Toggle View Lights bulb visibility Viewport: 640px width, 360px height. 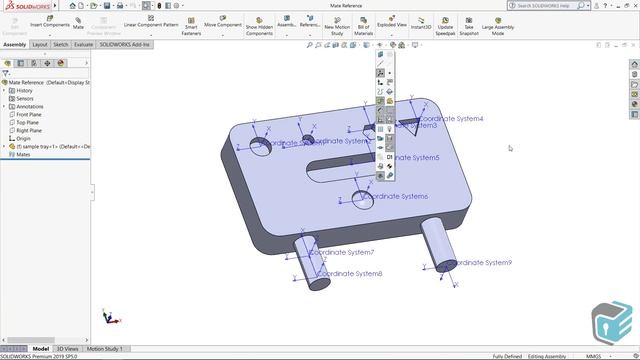pos(389,129)
